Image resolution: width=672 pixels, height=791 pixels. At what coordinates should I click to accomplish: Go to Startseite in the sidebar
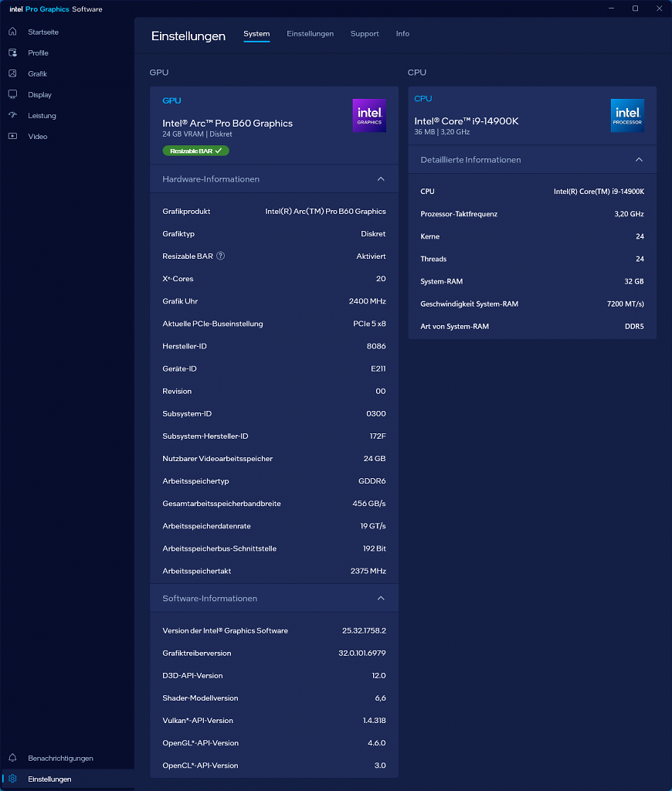coord(43,32)
